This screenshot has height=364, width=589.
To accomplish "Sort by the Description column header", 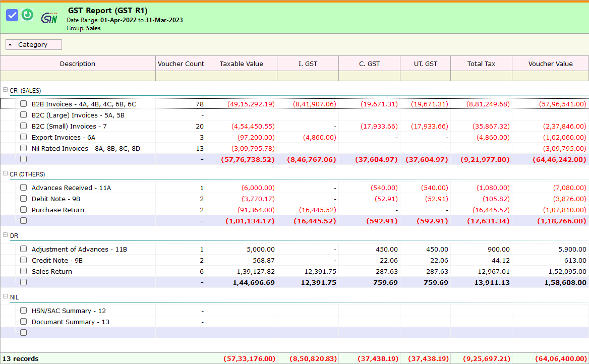I will click(x=77, y=64).
